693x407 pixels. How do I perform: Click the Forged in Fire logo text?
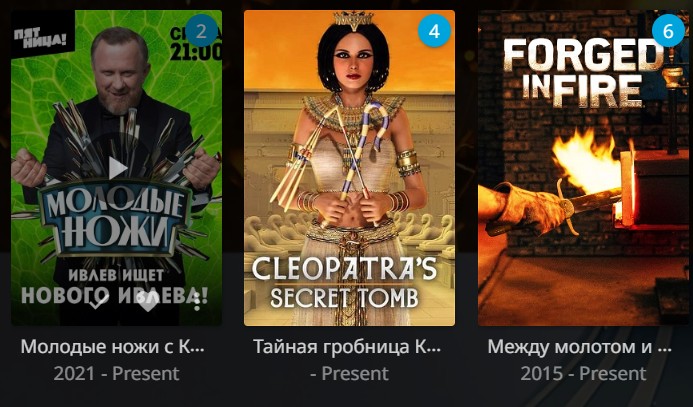click(583, 73)
